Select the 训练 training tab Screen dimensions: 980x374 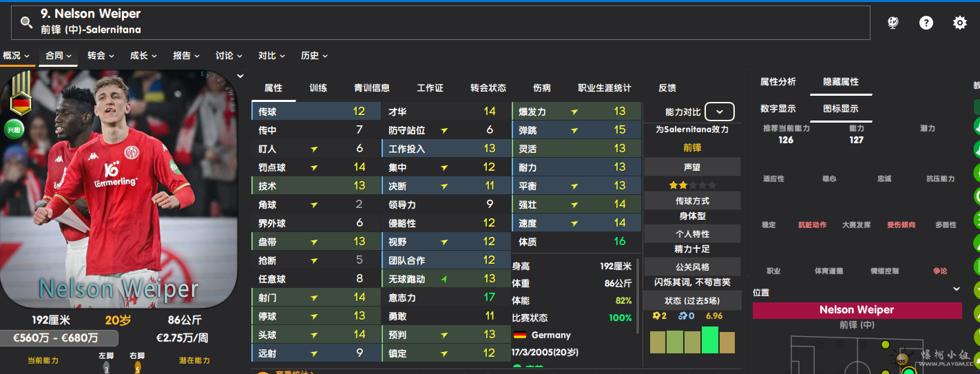click(318, 88)
